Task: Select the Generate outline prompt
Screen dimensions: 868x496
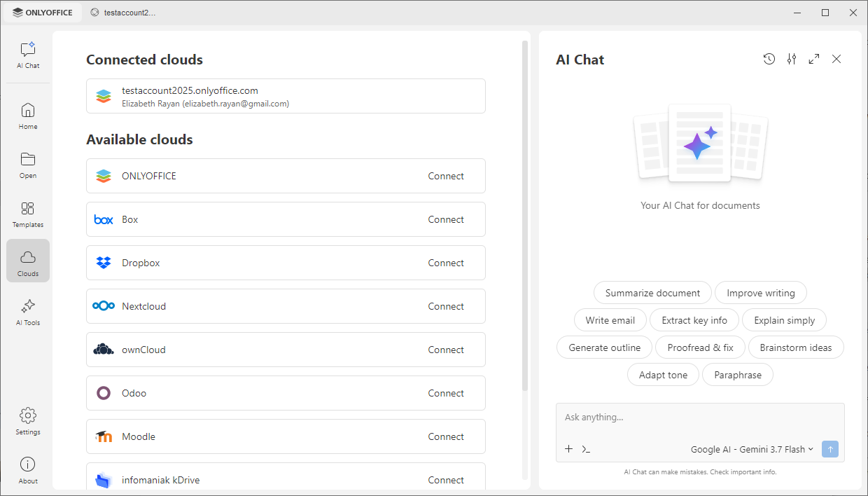Action: [605, 347]
